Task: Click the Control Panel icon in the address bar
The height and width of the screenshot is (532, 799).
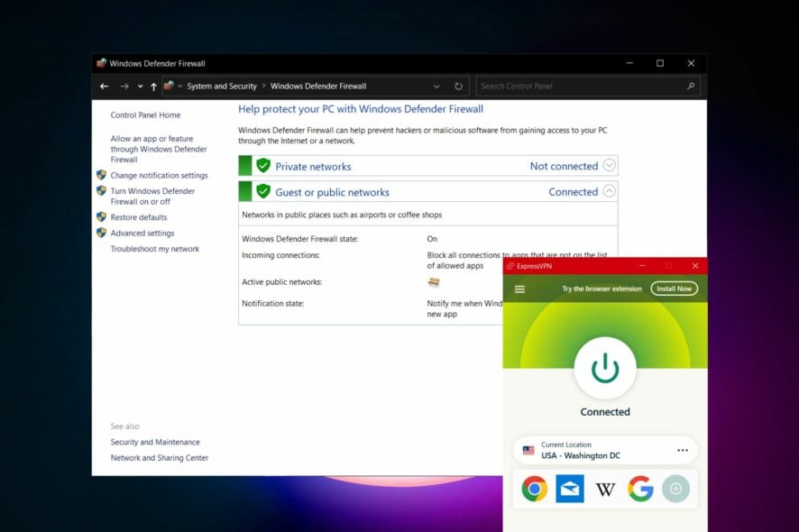Action: [x=170, y=86]
